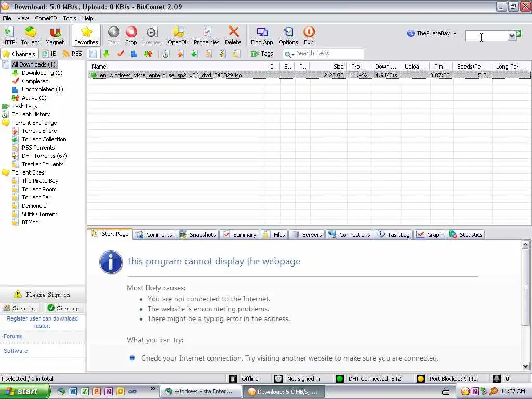Select Downloading (1) in sidebar
Viewport: 532px width, 399px height.
click(42, 73)
